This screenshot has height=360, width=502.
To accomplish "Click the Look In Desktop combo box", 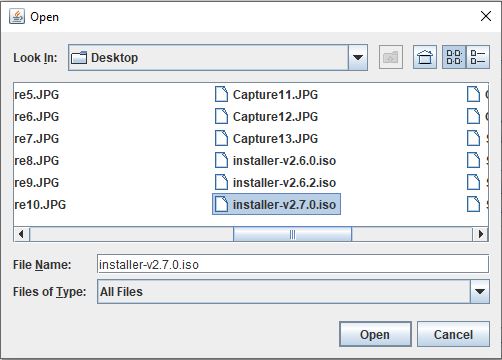I will (x=218, y=57).
